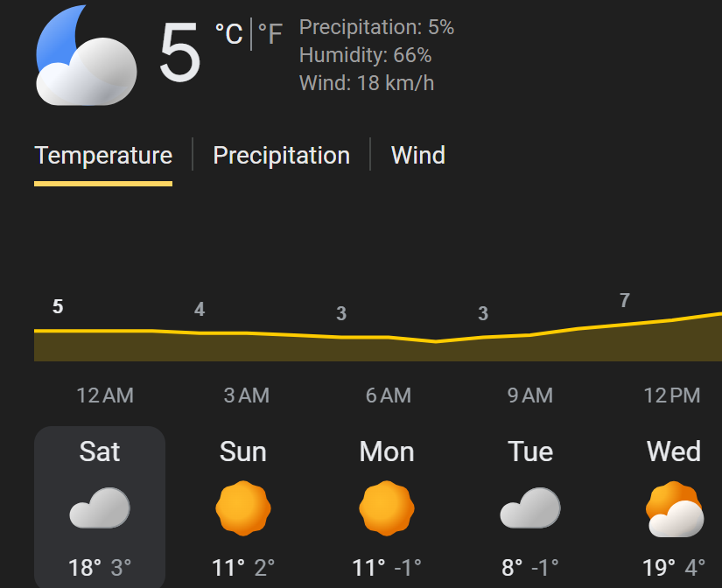Switch units to Celsius
The width and height of the screenshot is (722, 588).
229,33
